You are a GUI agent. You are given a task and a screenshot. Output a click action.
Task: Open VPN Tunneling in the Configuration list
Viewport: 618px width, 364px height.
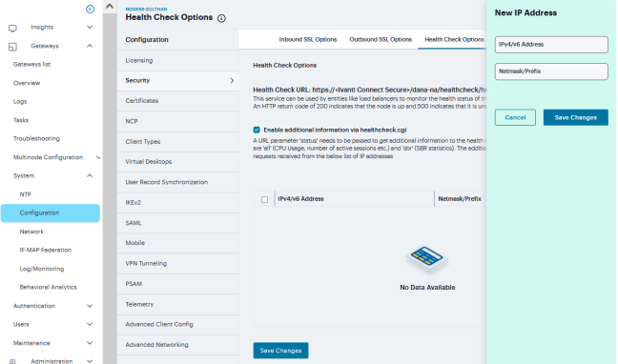point(177,264)
